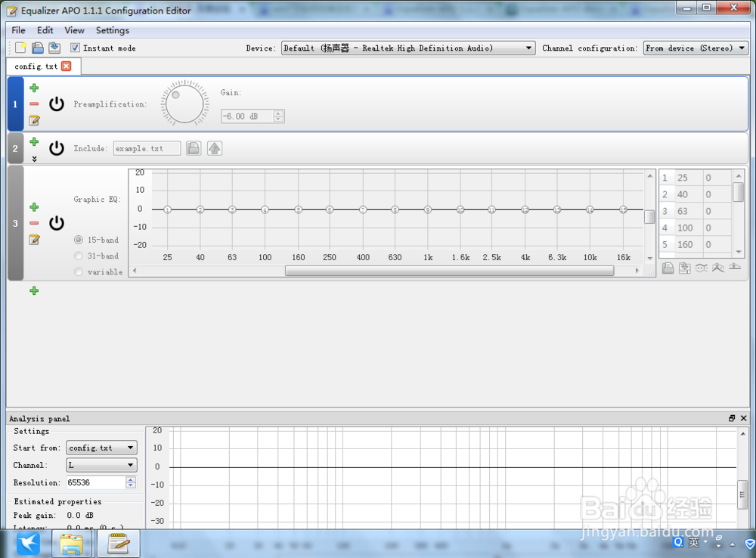Viewport: 756px width, 558px height.
Task: Select filter row number 1 handle
Action: tap(15, 104)
